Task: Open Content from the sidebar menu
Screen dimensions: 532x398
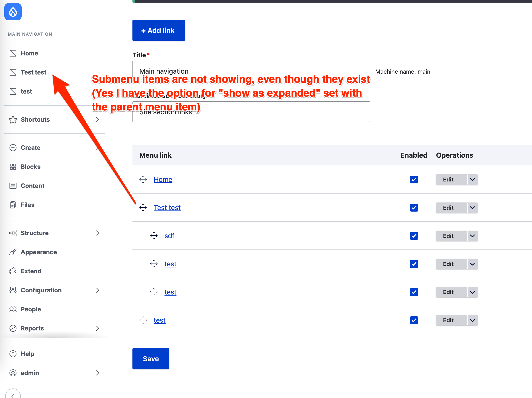Action: coord(33,186)
